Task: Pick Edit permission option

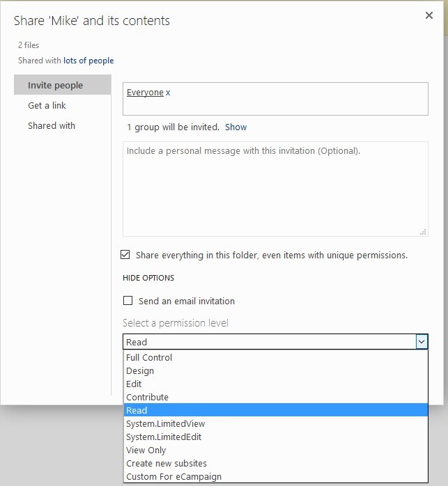Action: point(134,384)
